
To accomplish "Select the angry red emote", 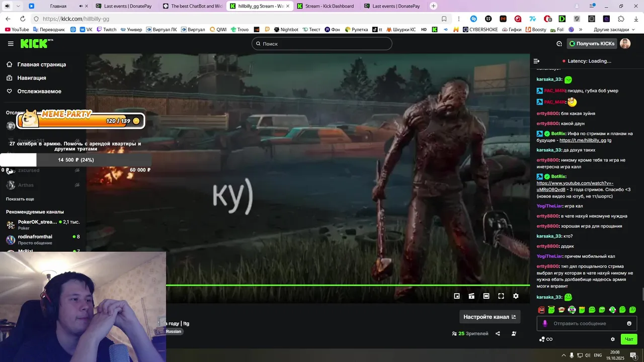I will tap(541, 310).
